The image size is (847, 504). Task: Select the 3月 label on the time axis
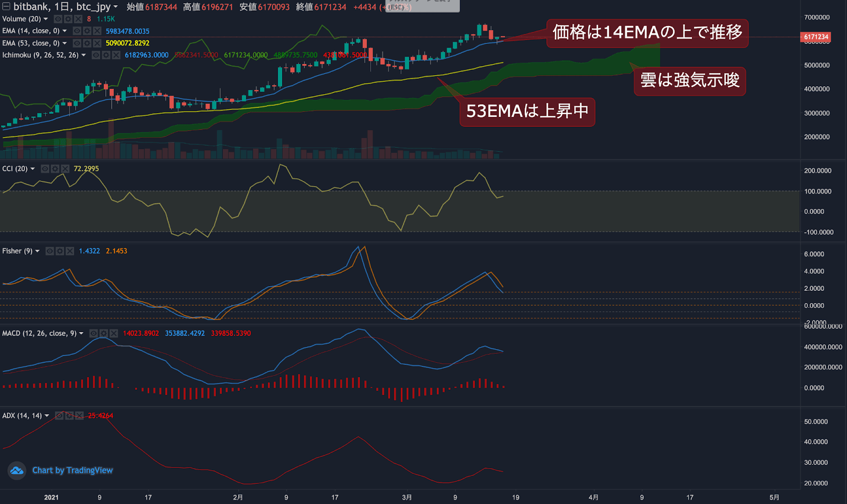[x=407, y=498]
